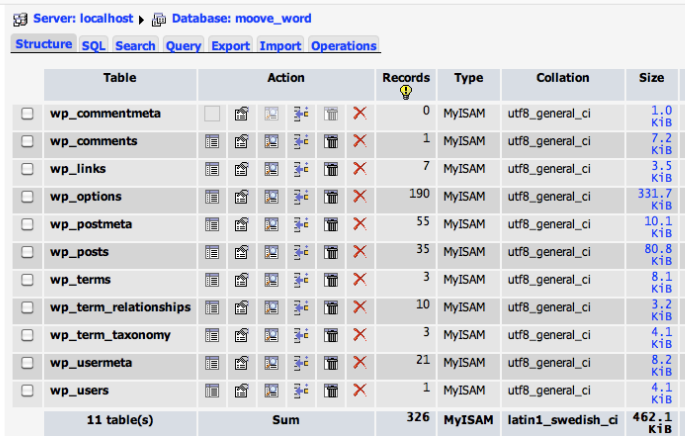Screen dimensions: 685x436
Task: Tick the wp_terms row checkbox
Action: click(x=27, y=280)
